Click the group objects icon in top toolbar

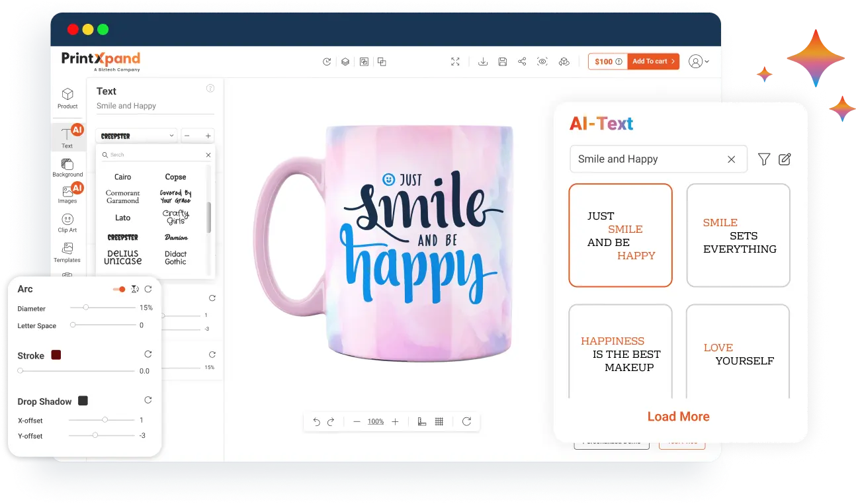pos(364,62)
